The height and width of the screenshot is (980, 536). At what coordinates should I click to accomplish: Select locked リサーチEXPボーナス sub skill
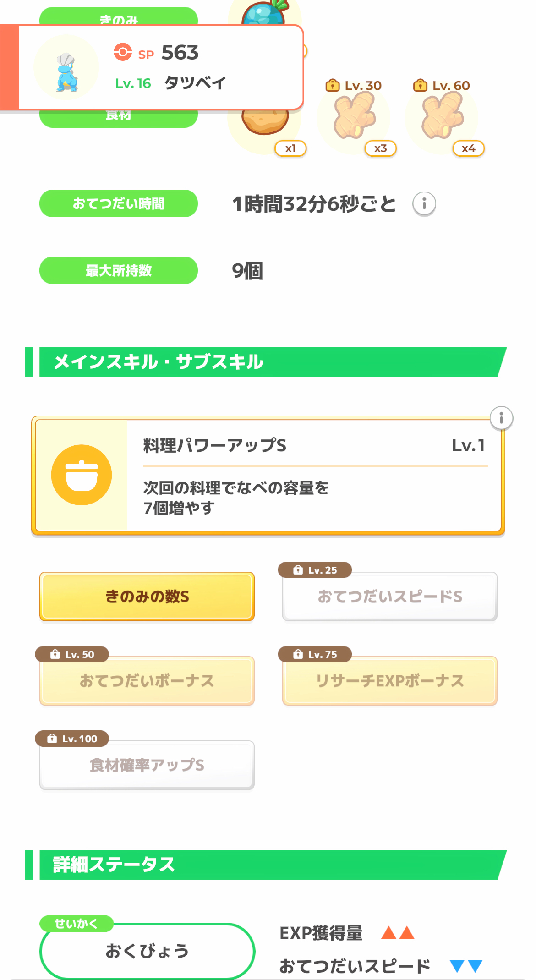[x=390, y=681]
